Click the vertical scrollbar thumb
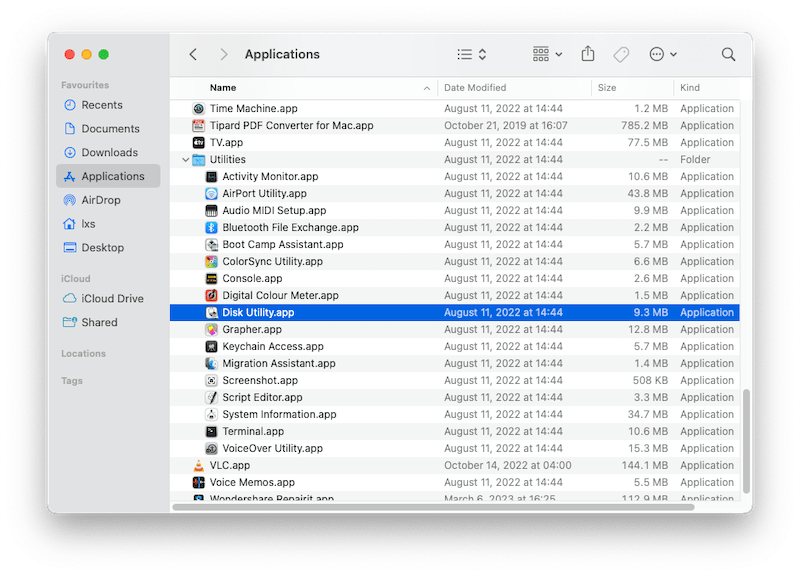800x576 pixels. point(746,441)
